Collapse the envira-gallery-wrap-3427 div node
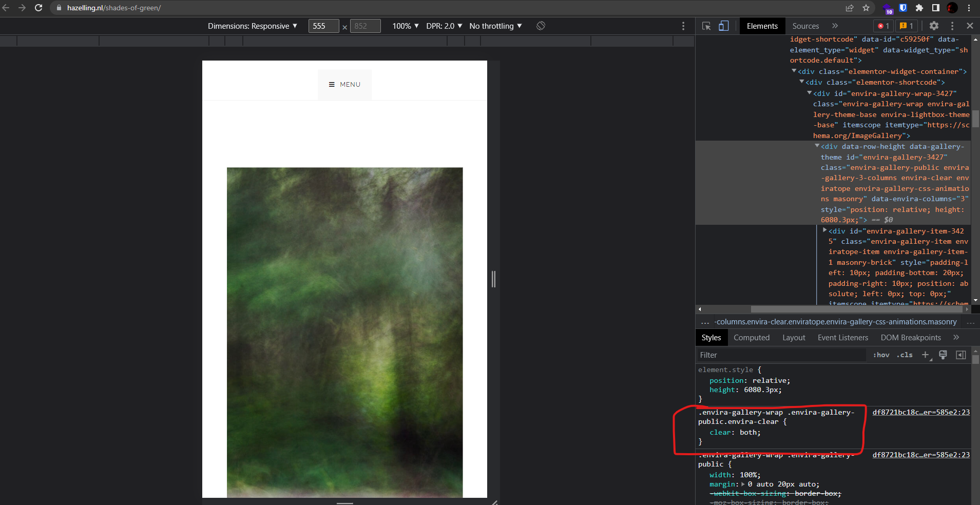The width and height of the screenshot is (980, 505). 810,93
